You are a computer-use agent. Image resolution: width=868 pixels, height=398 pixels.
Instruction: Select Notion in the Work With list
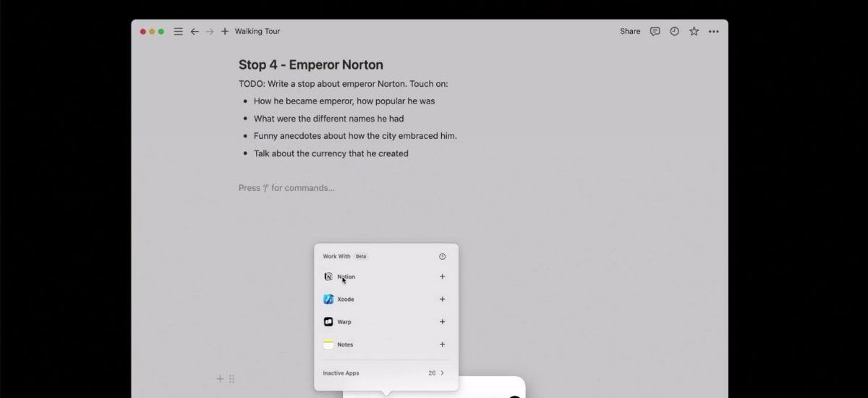pyautogui.click(x=346, y=276)
